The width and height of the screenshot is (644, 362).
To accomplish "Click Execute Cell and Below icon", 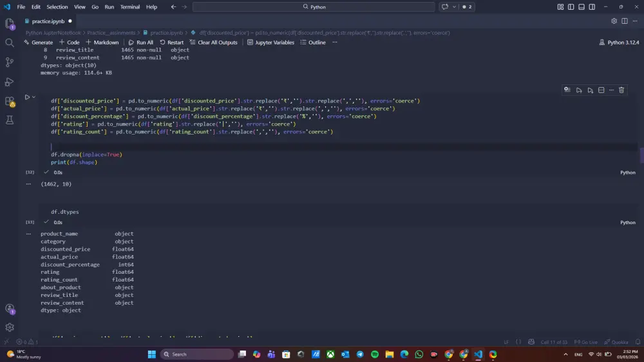I will [x=590, y=90].
